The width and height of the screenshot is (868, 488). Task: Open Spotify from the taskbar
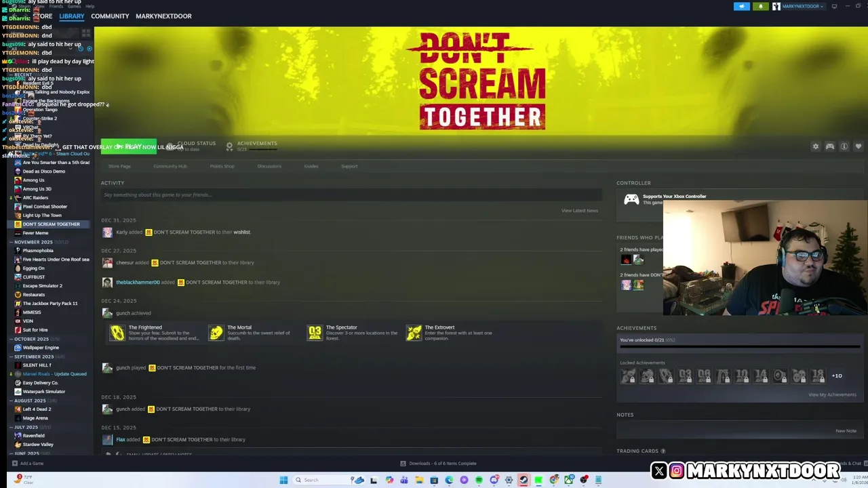click(x=479, y=480)
